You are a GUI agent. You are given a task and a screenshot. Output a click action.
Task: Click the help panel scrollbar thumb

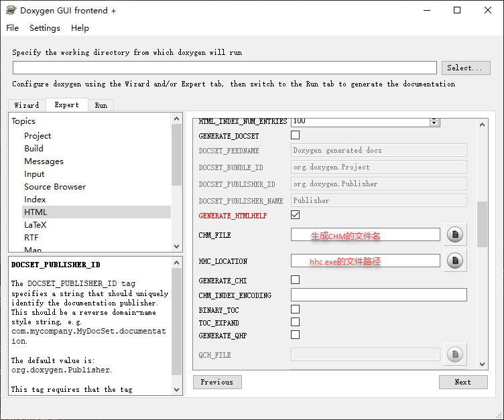pos(176,322)
